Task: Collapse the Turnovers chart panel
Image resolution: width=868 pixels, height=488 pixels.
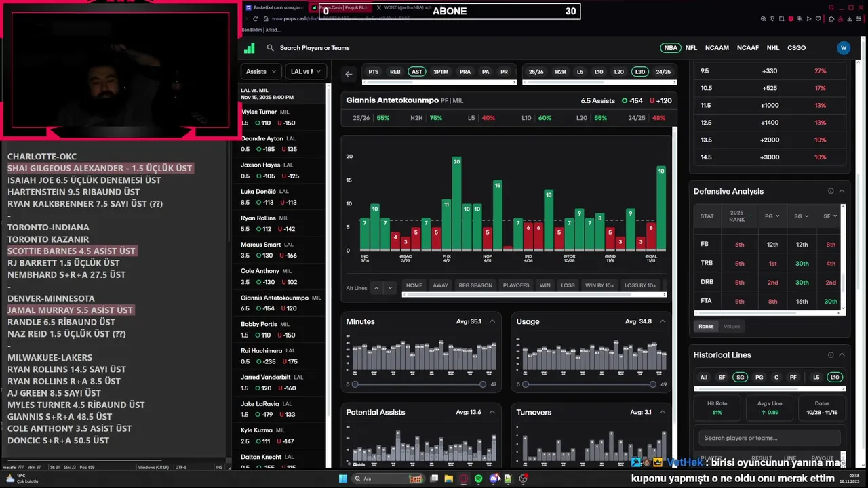Action: coord(663,412)
